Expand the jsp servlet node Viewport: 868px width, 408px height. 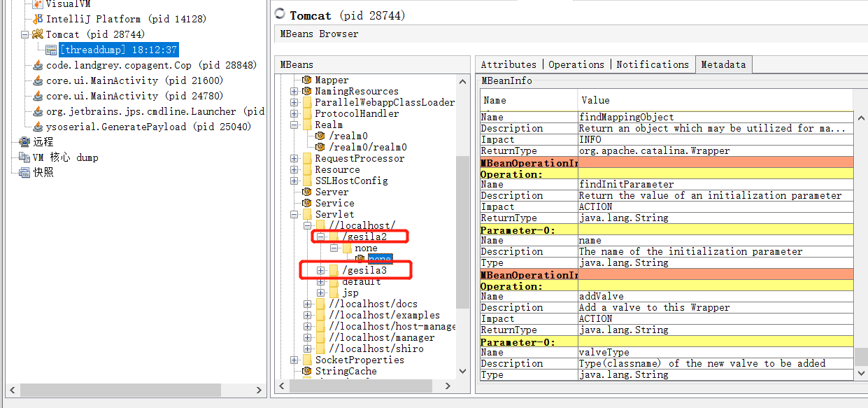321,293
